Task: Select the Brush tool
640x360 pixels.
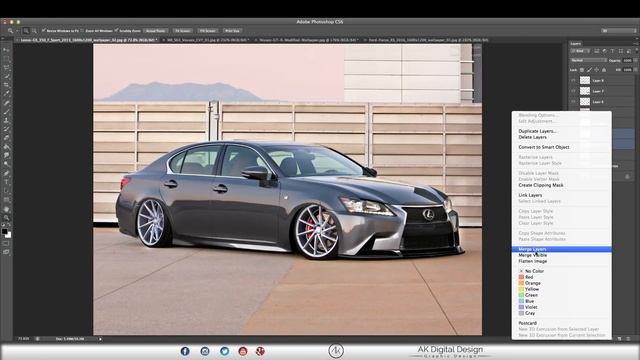Action: (x=7, y=111)
